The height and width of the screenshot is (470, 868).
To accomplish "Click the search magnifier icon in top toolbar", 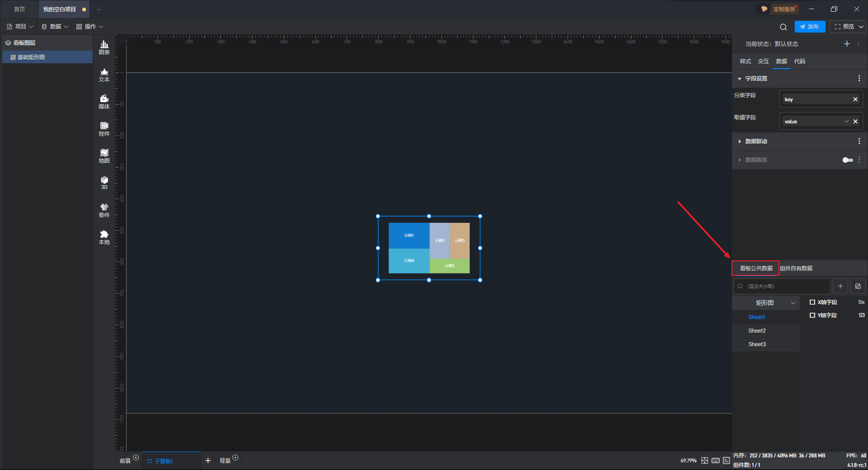I will (x=783, y=27).
